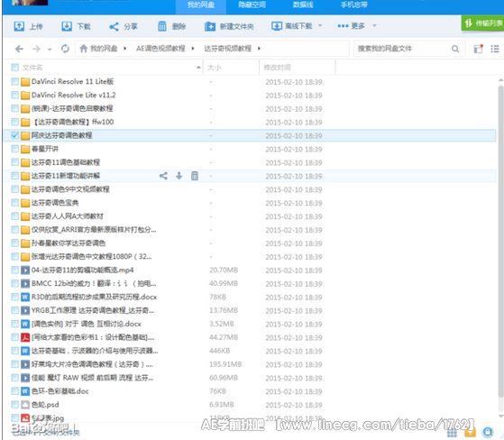Click the Delete (删除) trash icon in toolbar
Screen dimensions: 504x440
[162, 26]
